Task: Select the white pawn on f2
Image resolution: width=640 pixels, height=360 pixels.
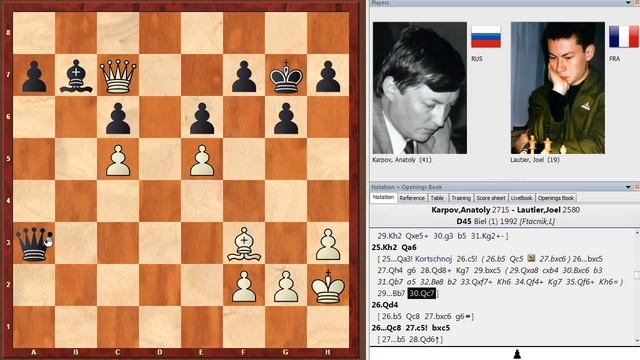Action: (244, 287)
